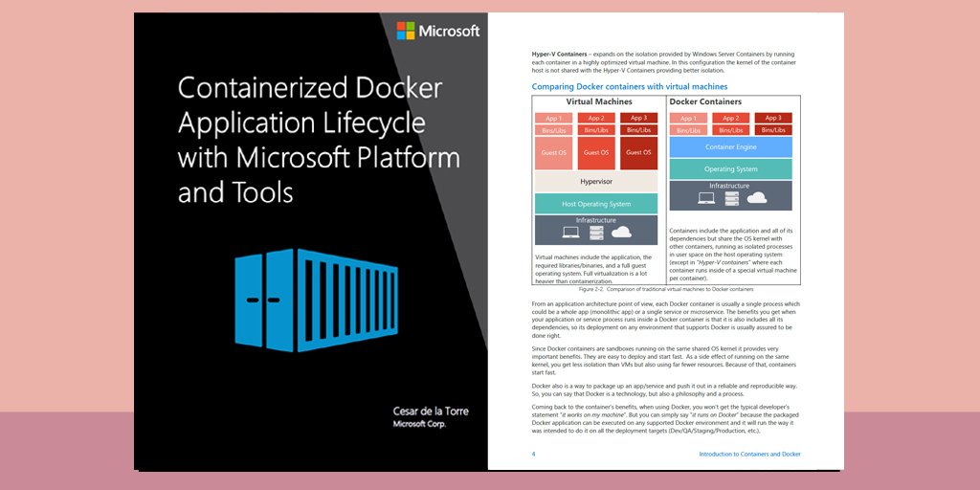Click the description 'Containers include the application and all'
The height and width of the screenshot is (490, 980).
coord(732,255)
